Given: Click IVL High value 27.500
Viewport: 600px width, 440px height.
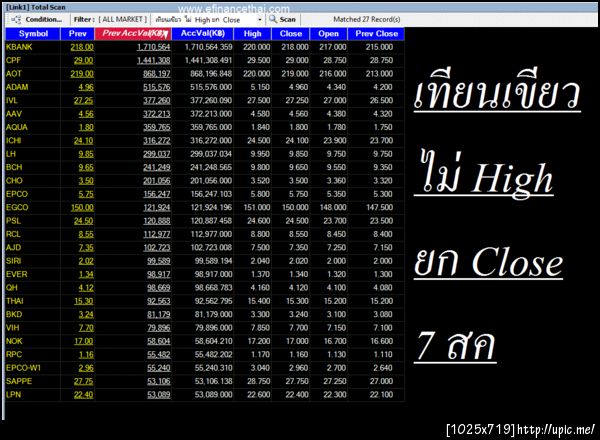Looking at the screenshot, I should [x=258, y=101].
